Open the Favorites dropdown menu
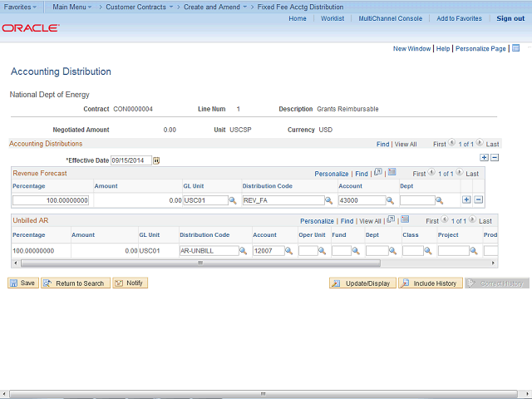This screenshot has height=399, width=532. 21,7
